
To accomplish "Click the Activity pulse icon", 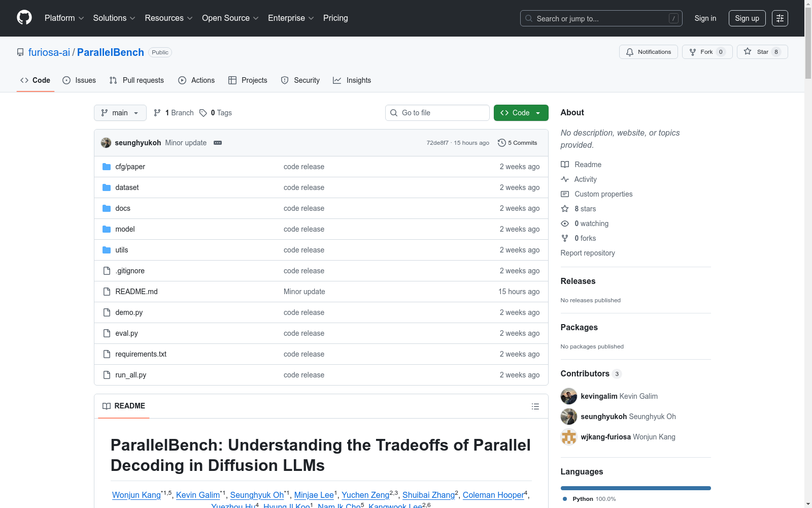I will click(x=565, y=179).
